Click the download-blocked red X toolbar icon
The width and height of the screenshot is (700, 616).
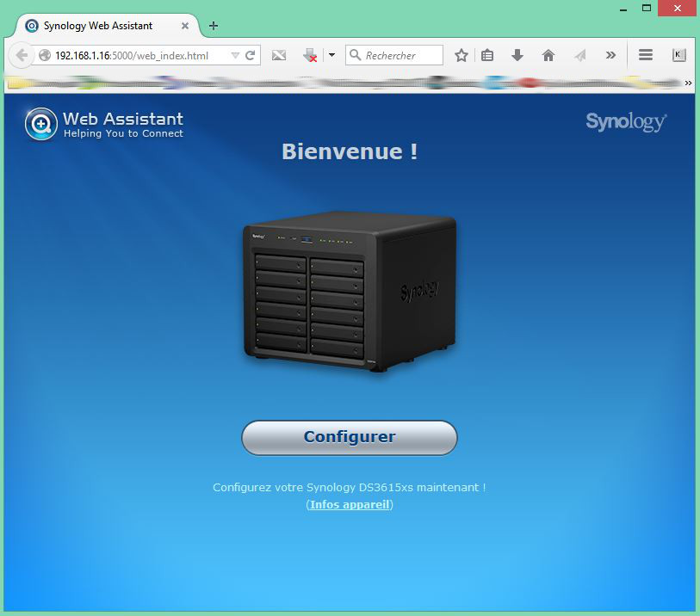click(310, 55)
